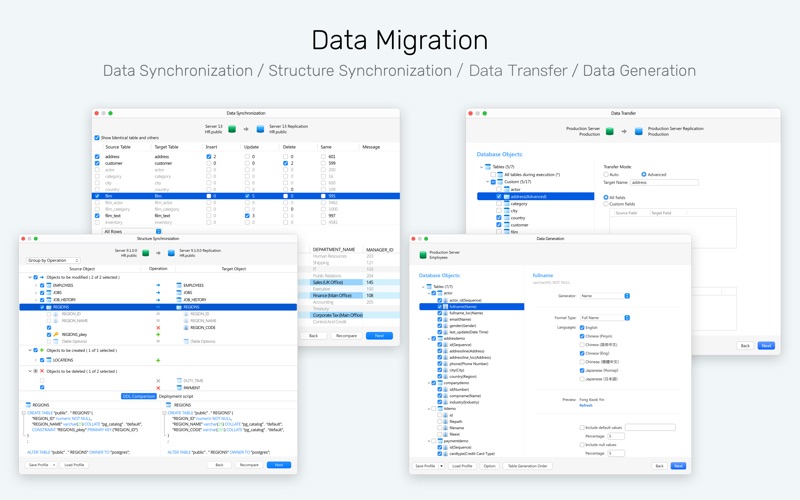
Task: Switch to the Deployment script tab
Action: [176, 396]
